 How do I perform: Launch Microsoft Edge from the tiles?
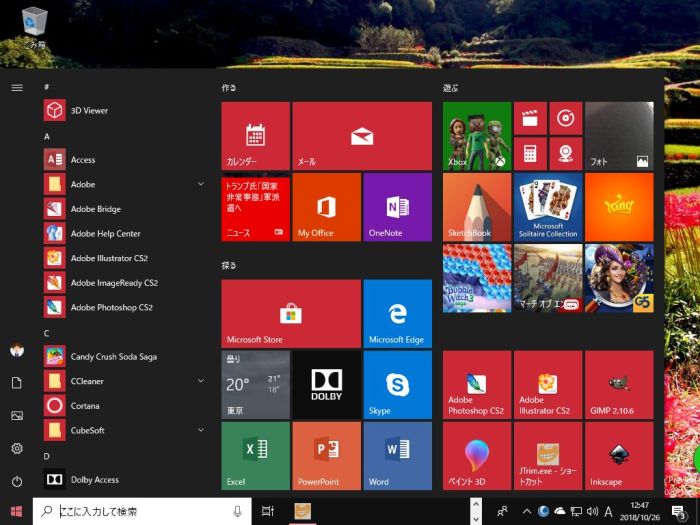397,313
